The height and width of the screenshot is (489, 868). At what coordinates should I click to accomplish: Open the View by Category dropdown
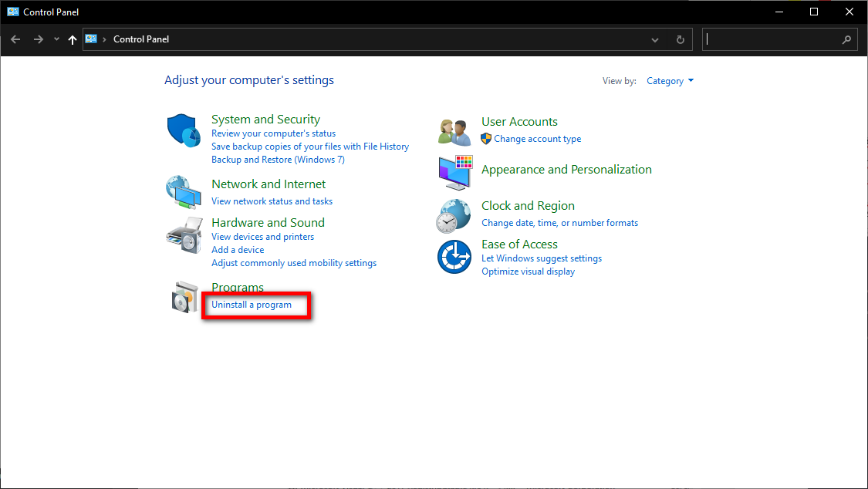670,81
